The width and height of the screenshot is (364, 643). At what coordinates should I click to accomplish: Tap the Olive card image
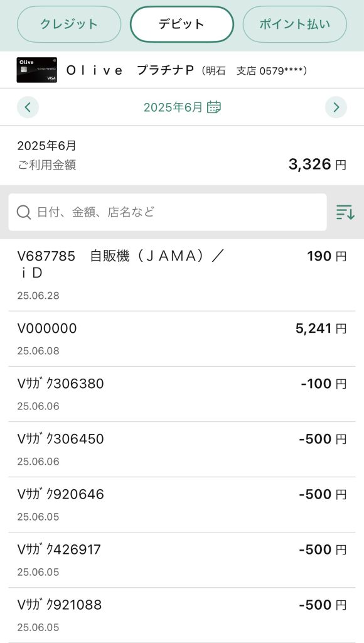pyautogui.click(x=37, y=70)
